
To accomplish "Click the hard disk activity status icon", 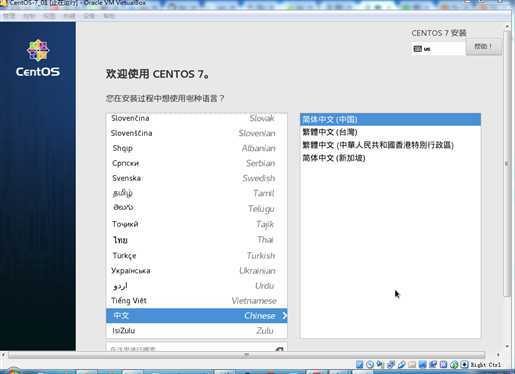I will pos(359,364).
